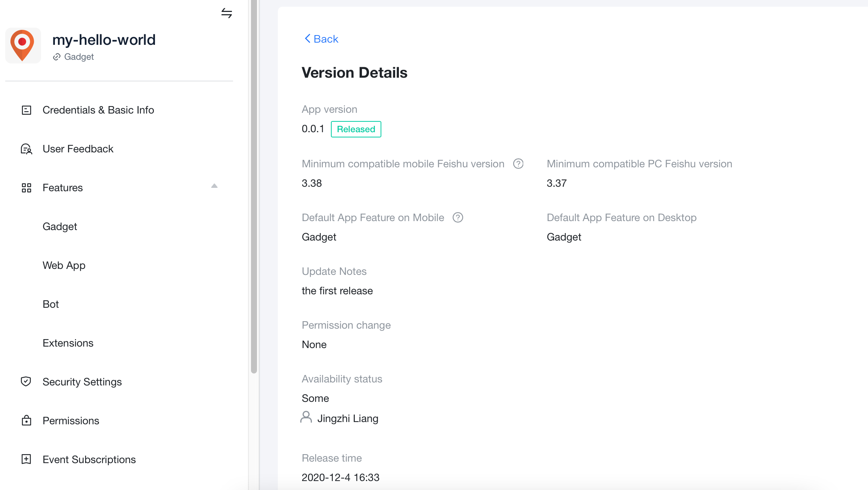The height and width of the screenshot is (490, 868).
Task: Click the sidebar collapse swap-arrows icon
Action: click(226, 13)
